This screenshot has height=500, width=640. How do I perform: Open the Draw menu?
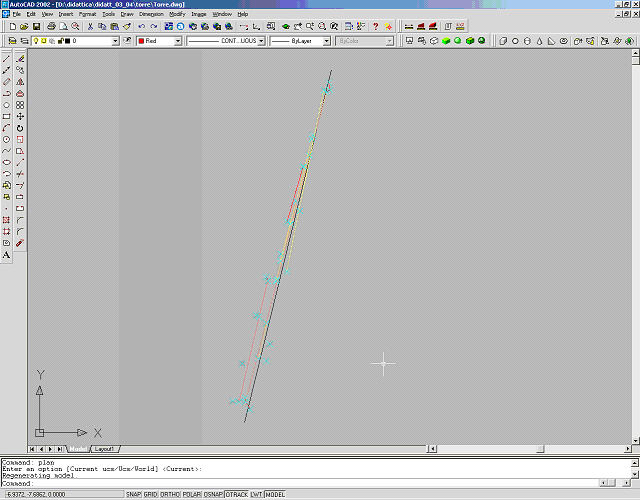pyautogui.click(x=127, y=14)
